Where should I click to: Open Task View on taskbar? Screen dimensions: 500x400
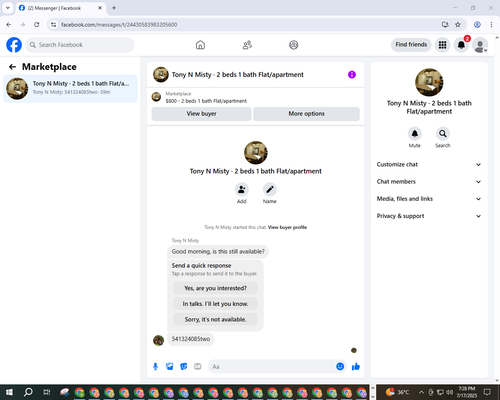[x=47, y=392]
